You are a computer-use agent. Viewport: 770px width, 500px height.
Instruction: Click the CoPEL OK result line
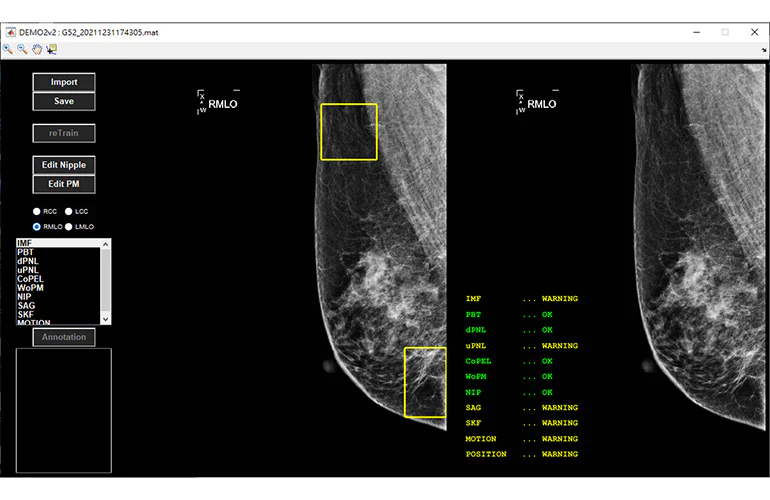[x=509, y=361]
